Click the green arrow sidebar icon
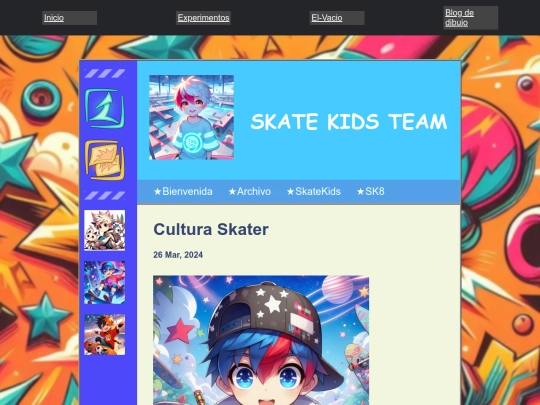The height and width of the screenshot is (405, 540). click(x=105, y=108)
